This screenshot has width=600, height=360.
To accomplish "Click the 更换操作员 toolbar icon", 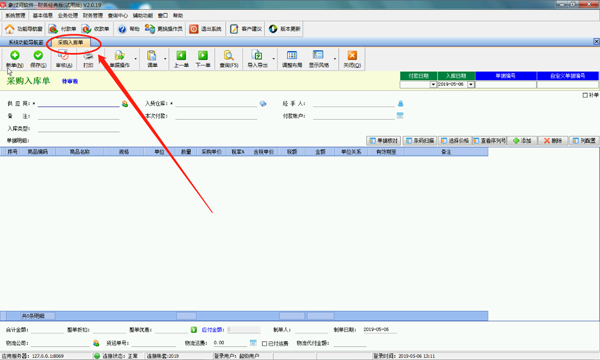I will click(150, 29).
